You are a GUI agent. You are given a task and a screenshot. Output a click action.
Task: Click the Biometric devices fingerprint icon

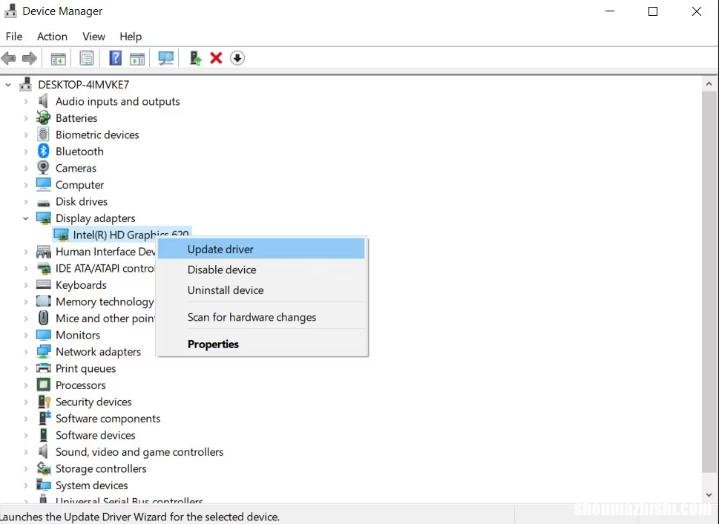click(x=43, y=134)
